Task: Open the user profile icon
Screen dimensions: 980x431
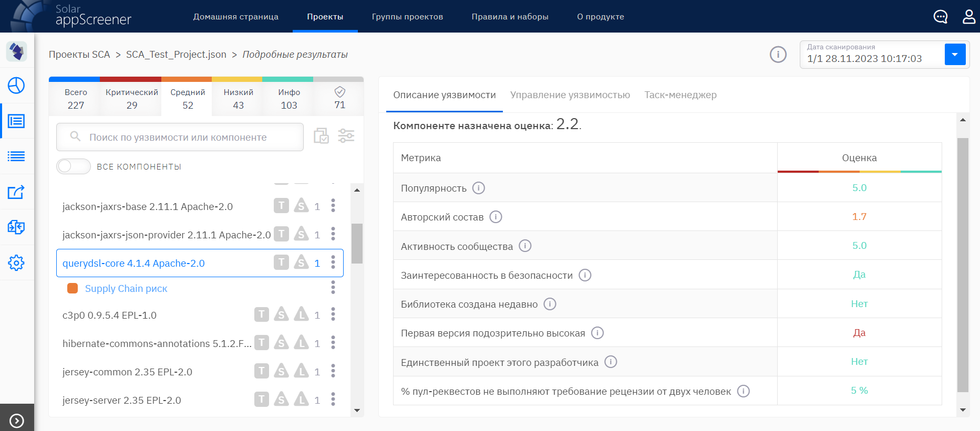Action: [969, 16]
